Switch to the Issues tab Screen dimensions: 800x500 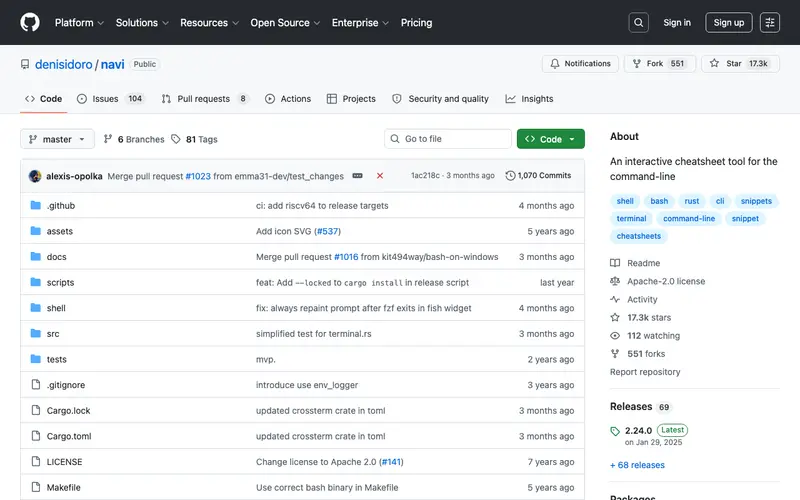click(x=111, y=99)
